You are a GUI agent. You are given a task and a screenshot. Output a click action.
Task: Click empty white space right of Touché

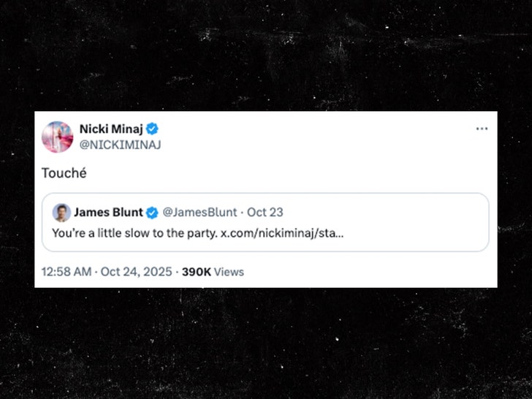(292, 173)
